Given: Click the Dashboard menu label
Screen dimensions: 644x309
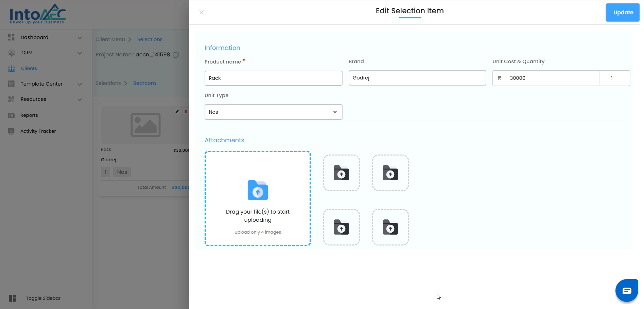Looking at the screenshot, I should click(34, 37).
